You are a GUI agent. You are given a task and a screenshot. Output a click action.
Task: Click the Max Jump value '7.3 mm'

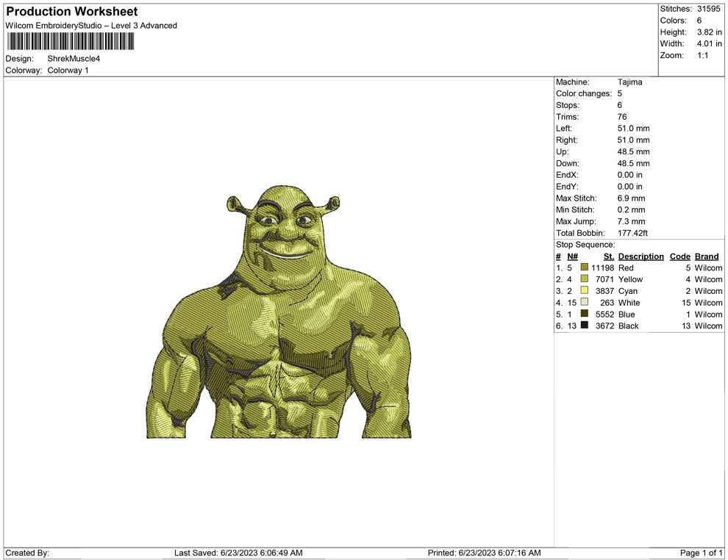[631, 221]
